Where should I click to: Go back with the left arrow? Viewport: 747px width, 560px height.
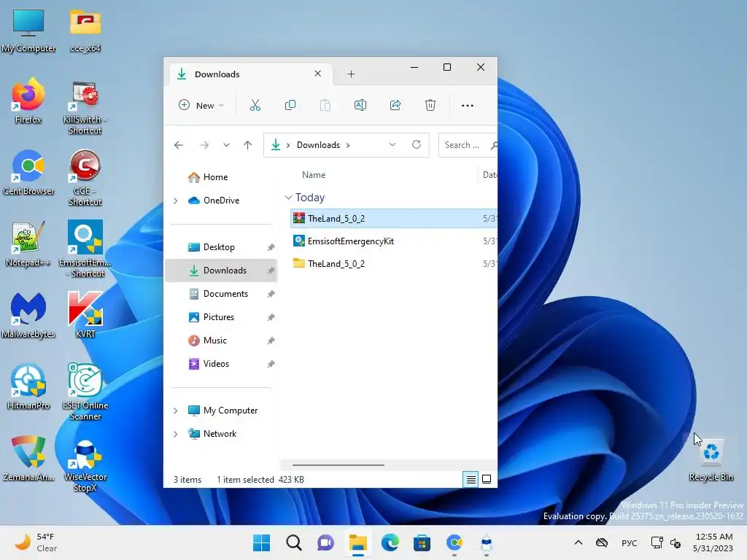pyautogui.click(x=179, y=145)
